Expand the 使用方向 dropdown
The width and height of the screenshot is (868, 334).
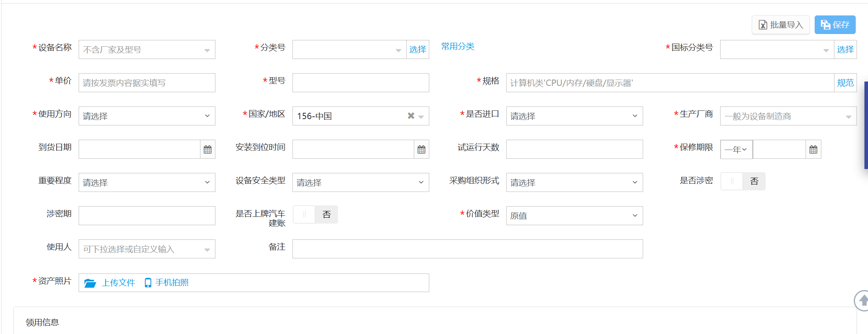[147, 116]
